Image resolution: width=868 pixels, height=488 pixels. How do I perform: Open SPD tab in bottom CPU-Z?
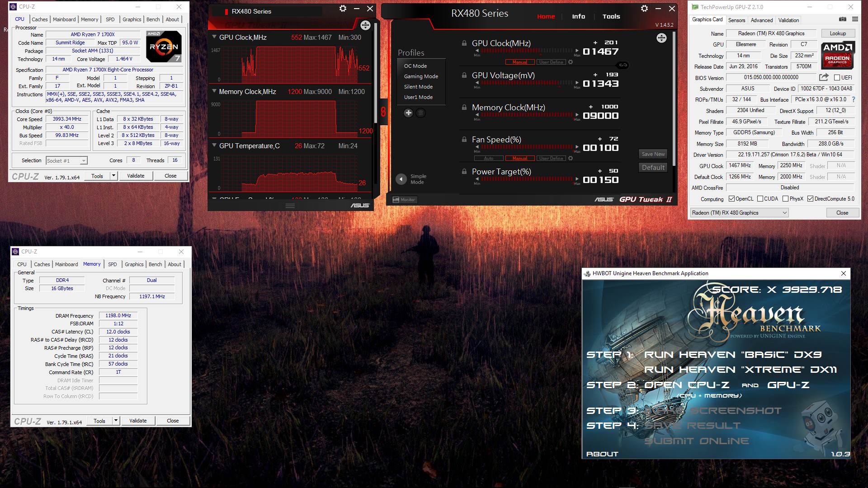(113, 264)
